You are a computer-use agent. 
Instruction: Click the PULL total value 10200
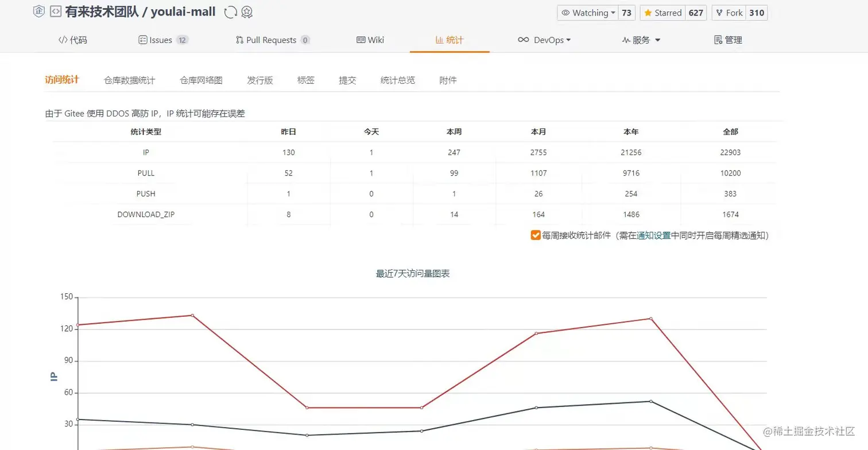[730, 173]
